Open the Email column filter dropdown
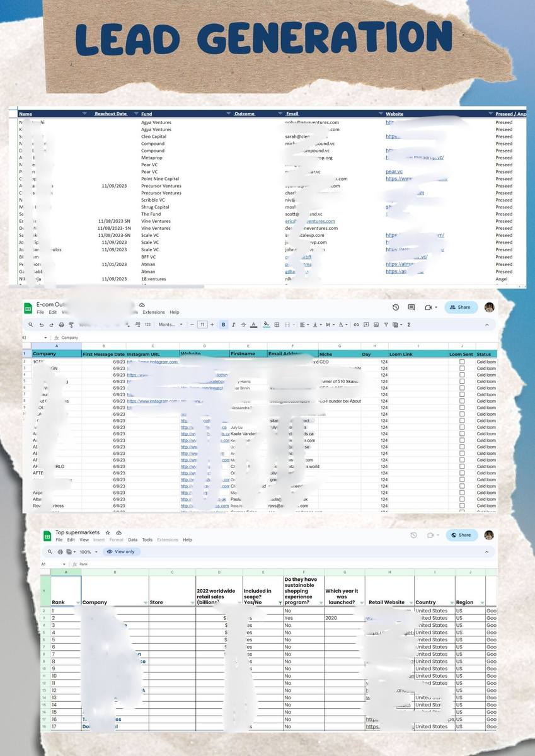The height and width of the screenshot is (756, 535). pos(380,113)
